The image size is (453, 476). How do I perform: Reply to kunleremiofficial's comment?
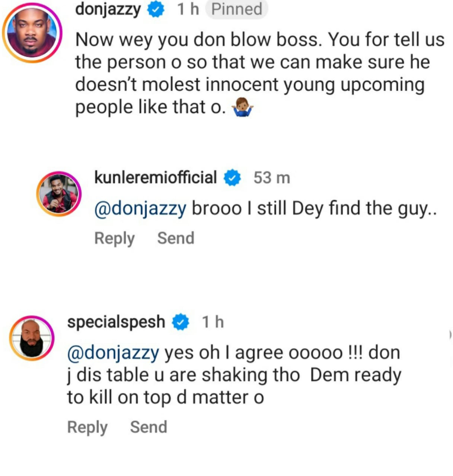(114, 238)
